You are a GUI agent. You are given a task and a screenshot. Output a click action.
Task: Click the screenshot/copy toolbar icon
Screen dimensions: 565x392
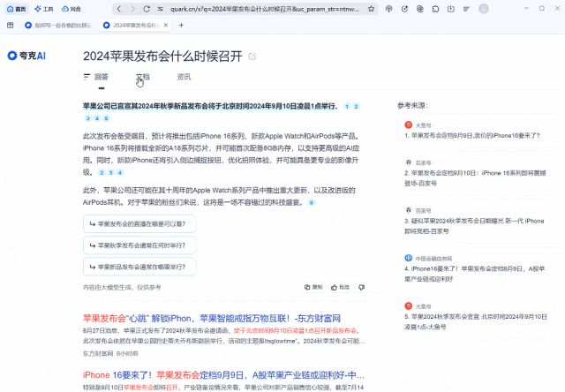click(420, 9)
